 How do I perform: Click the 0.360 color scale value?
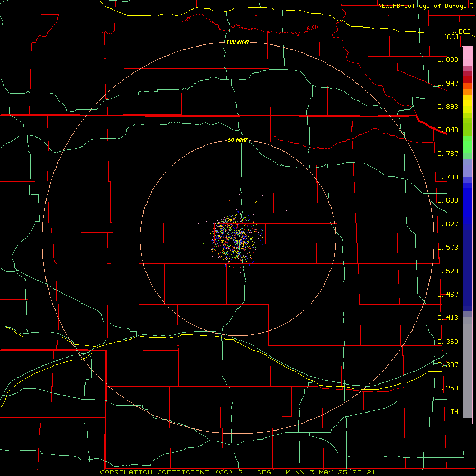pyautogui.click(x=448, y=342)
